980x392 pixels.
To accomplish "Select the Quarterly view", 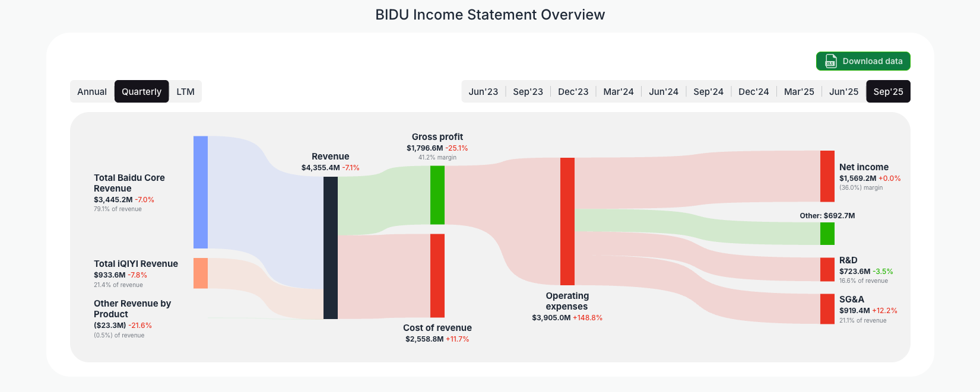I will click(141, 91).
